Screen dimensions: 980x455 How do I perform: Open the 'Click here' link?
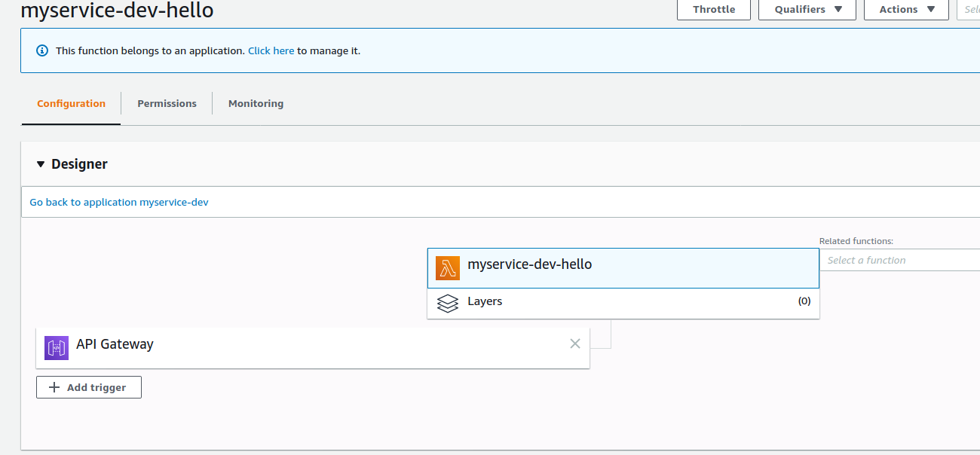(271, 50)
